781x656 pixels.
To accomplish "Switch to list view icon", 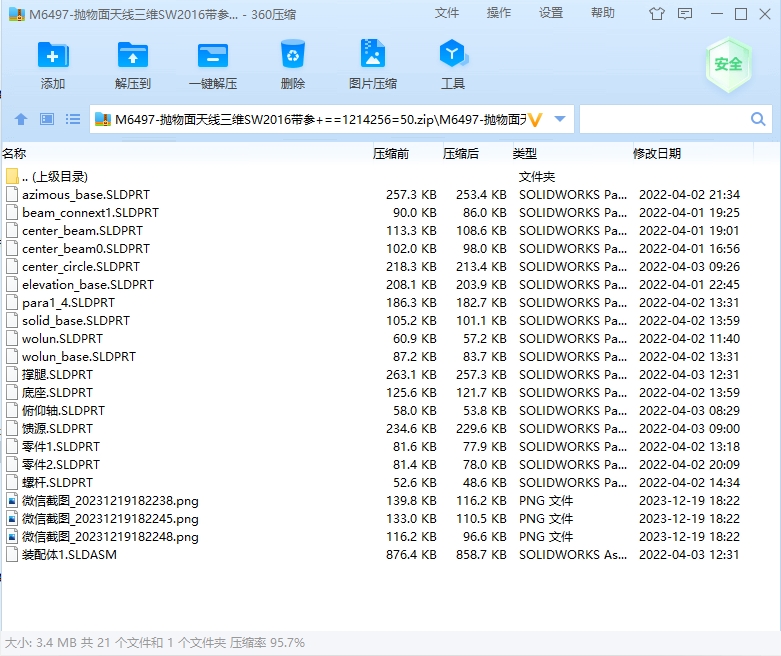I will click(x=73, y=119).
